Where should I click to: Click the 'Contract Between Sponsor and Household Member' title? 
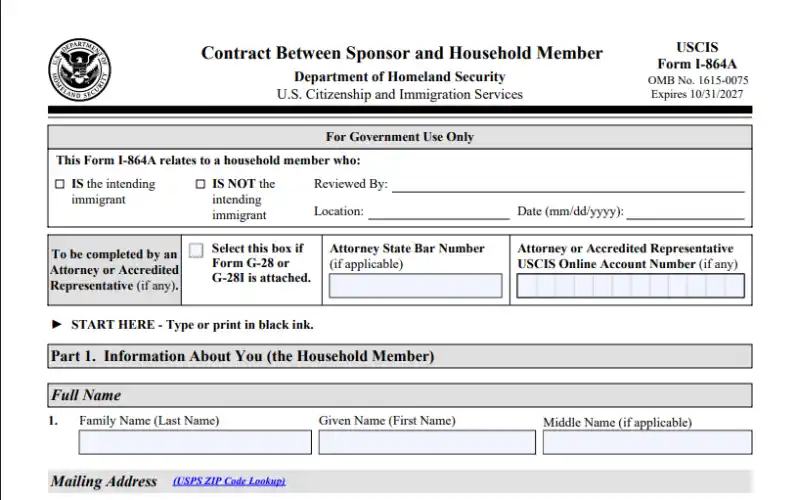click(401, 53)
